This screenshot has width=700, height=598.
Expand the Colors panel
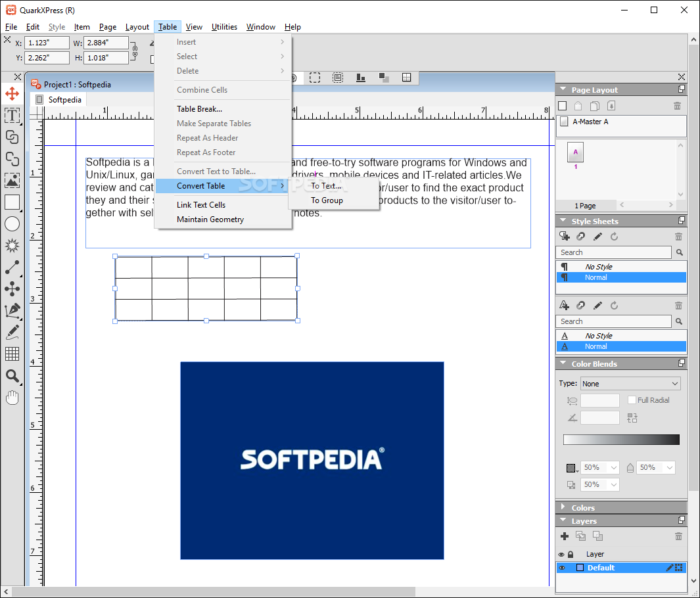pos(563,507)
